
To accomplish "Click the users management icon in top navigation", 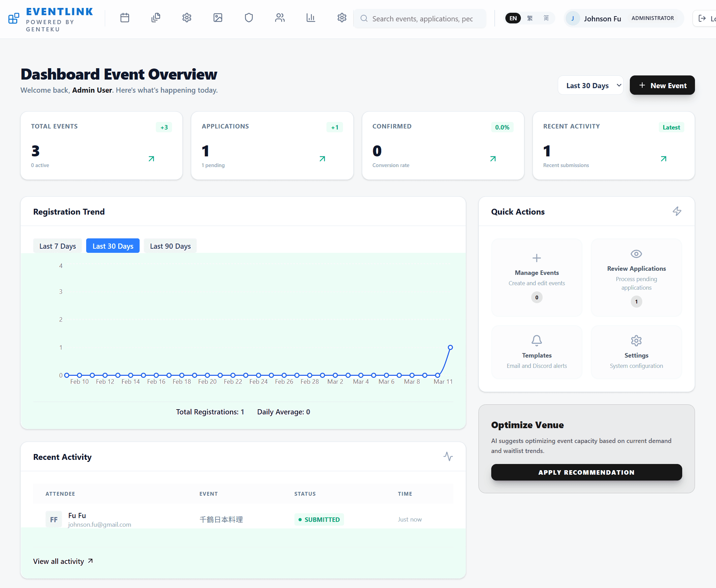I will 280,18.
